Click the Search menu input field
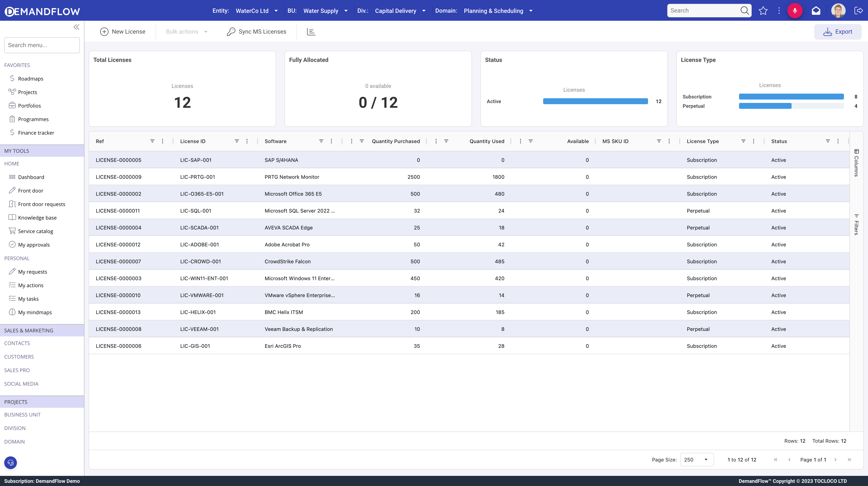The height and width of the screenshot is (486, 868). point(42,45)
